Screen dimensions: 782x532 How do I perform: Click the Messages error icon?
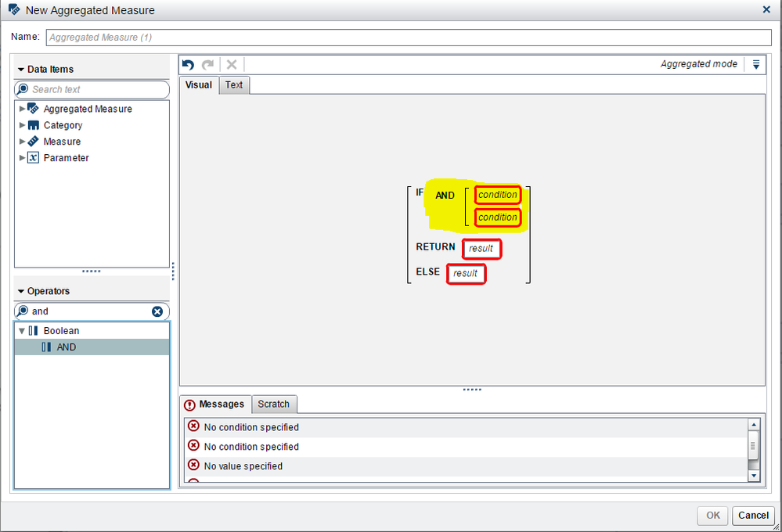click(x=189, y=404)
